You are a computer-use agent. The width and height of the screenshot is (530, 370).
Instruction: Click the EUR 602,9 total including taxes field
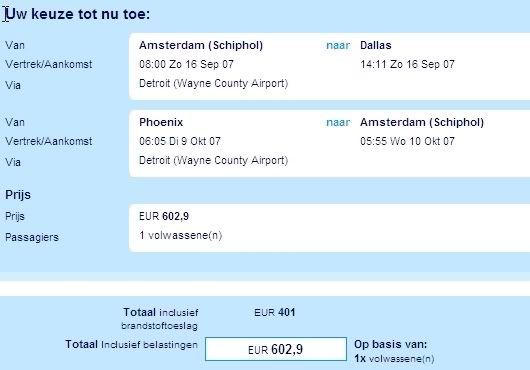pos(276,349)
